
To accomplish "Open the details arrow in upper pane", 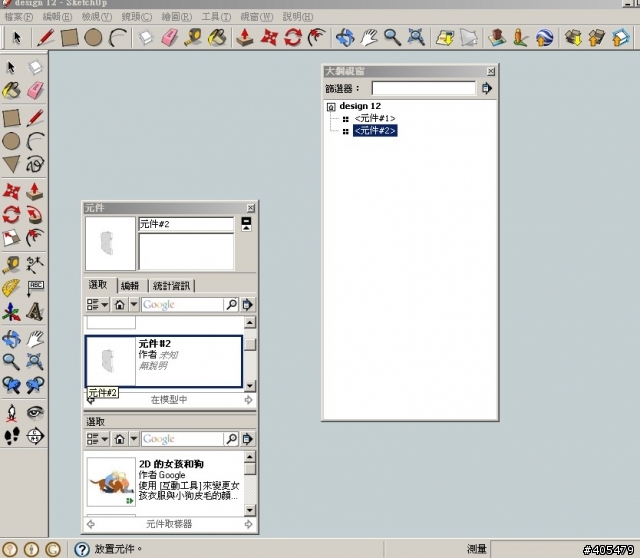I will click(x=247, y=305).
